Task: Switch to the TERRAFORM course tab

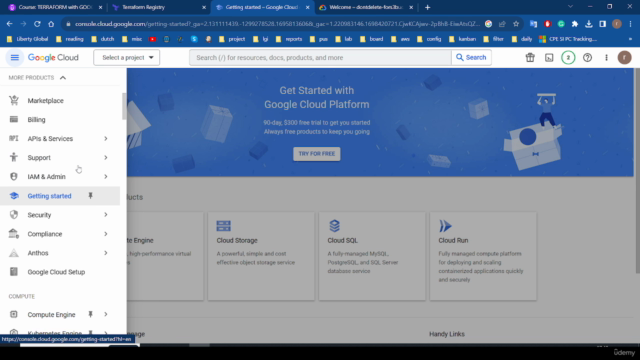Action: (x=55, y=7)
